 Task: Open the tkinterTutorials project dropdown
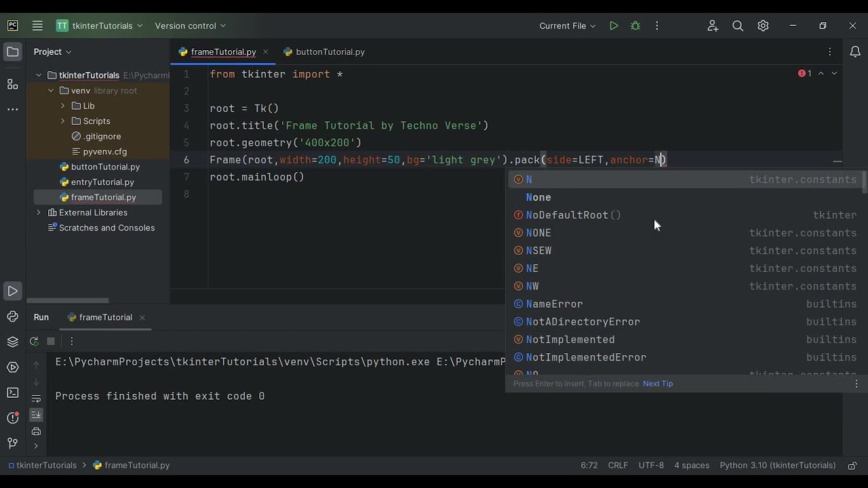click(100, 26)
